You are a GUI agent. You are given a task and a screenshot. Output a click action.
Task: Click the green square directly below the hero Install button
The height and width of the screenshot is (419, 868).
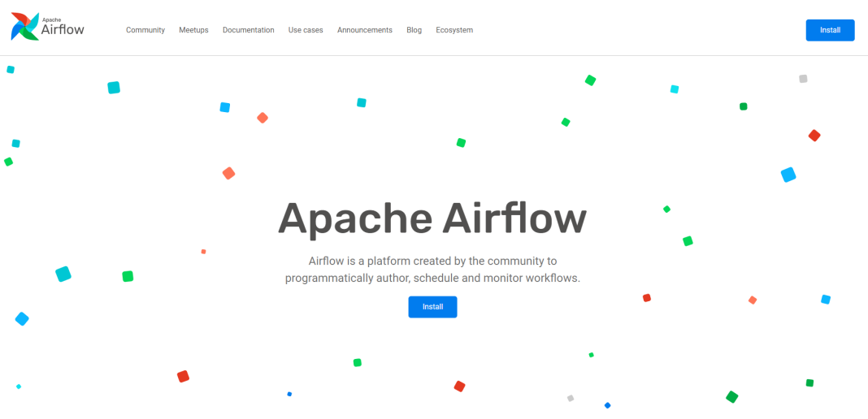[x=358, y=362]
